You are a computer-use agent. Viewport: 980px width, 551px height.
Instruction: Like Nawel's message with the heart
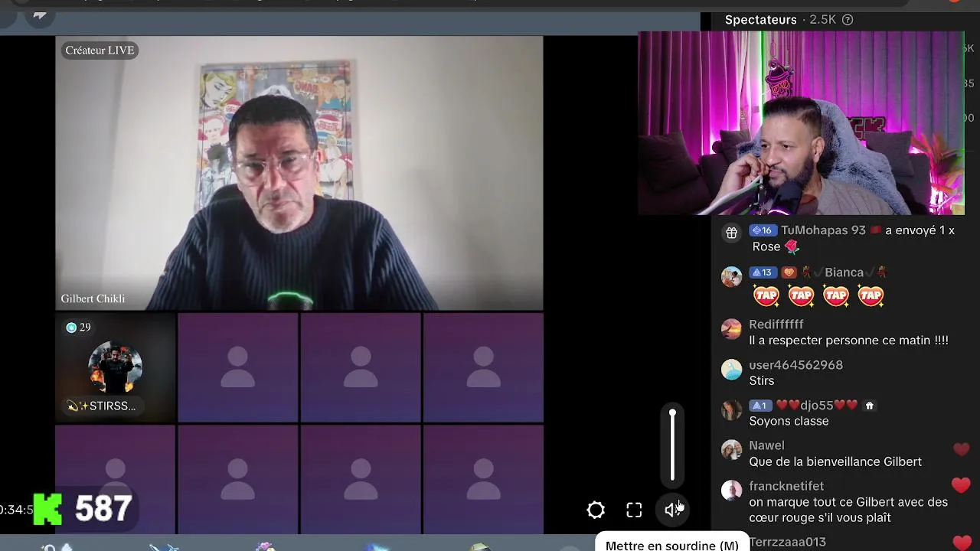(x=961, y=449)
